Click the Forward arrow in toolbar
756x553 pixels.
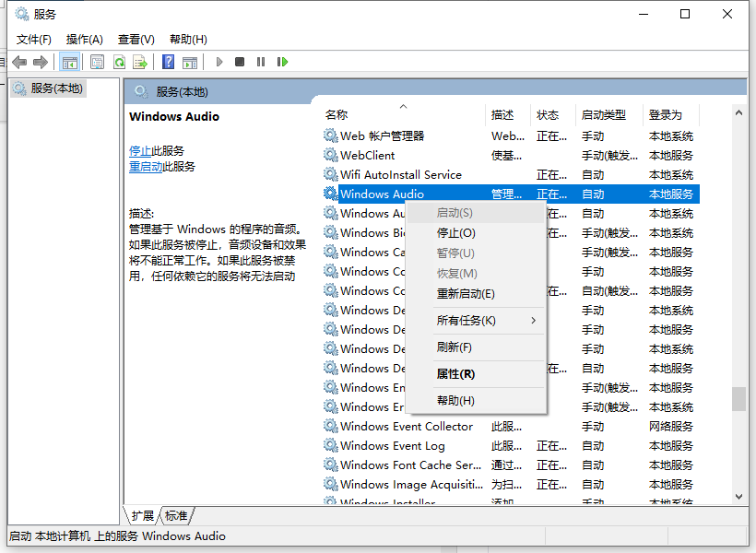(x=40, y=62)
